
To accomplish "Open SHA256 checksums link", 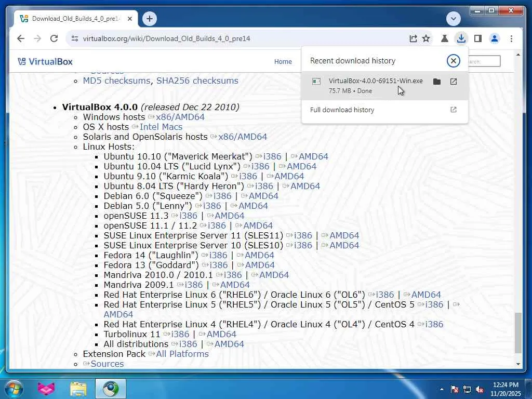I will coord(197,81).
